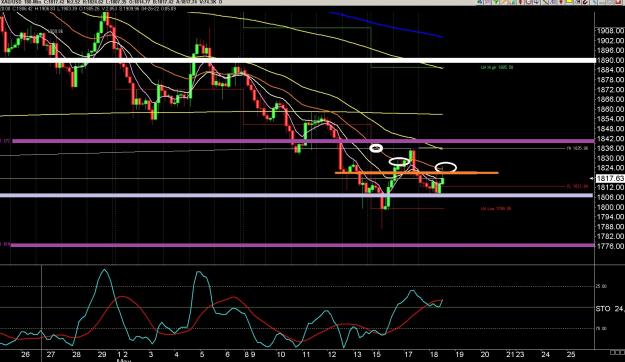
Task: Click the STO indicator value label
Action: [x=610, y=309]
